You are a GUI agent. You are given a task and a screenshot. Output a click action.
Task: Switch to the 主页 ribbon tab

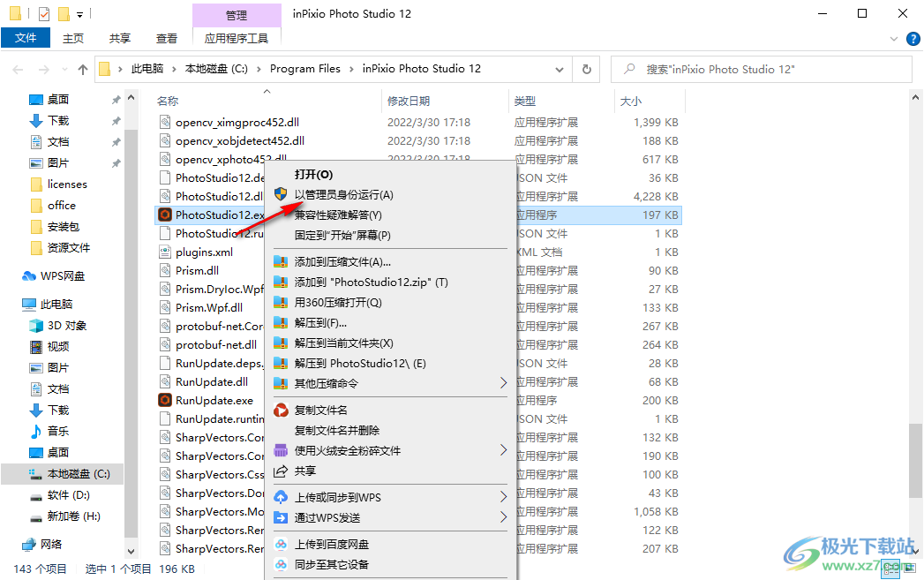(x=73, y=38)
